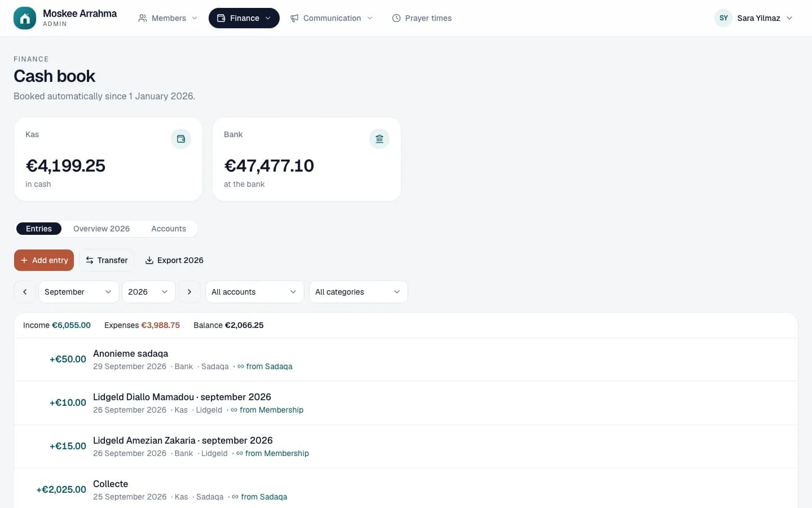Click the Moskee Arrahma home logo icon
The image size is (812, 508).
point(25,18)
